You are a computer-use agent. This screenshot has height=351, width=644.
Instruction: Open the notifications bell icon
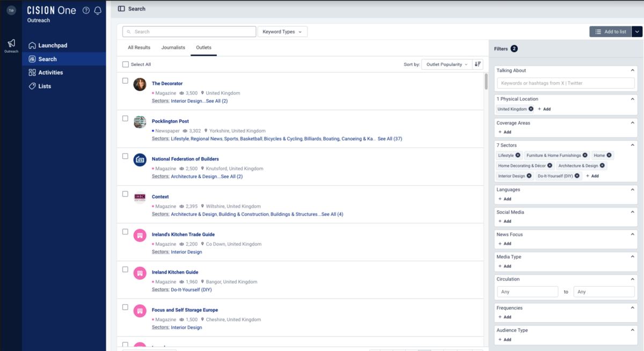coord(98,11)
